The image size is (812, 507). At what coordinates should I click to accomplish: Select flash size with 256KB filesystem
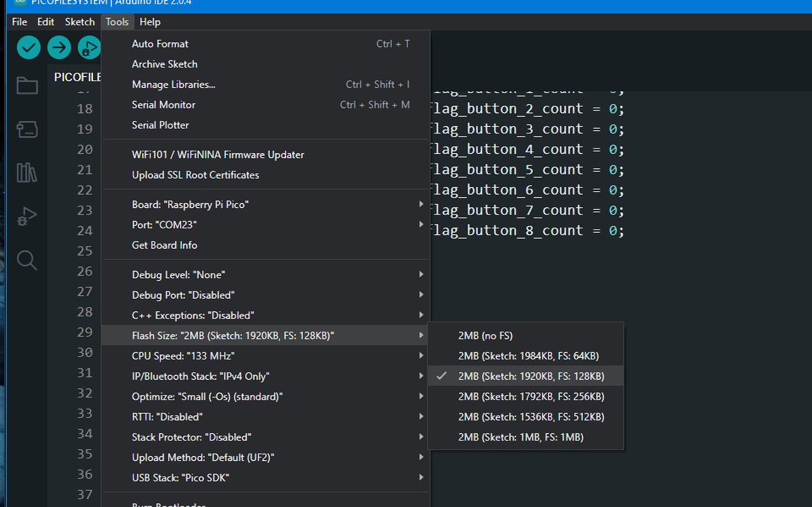(532, 396)
